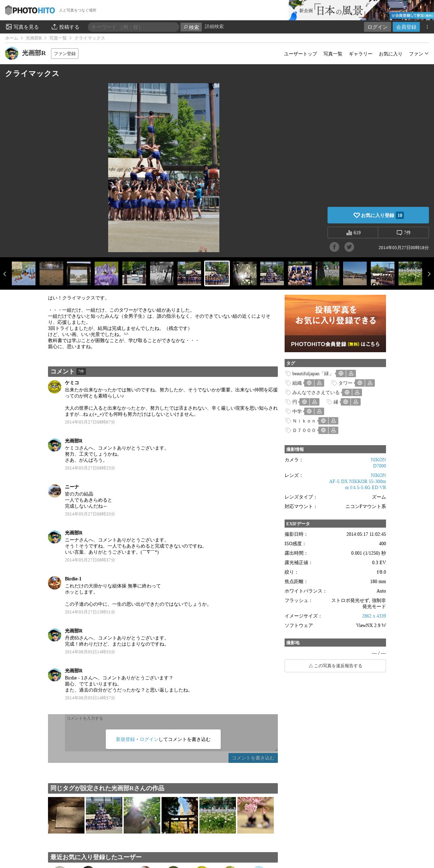This screenshot has height=868, width=434.
Task: Click the user icon next to 組織 tag
Action: [x=319, y=383]
